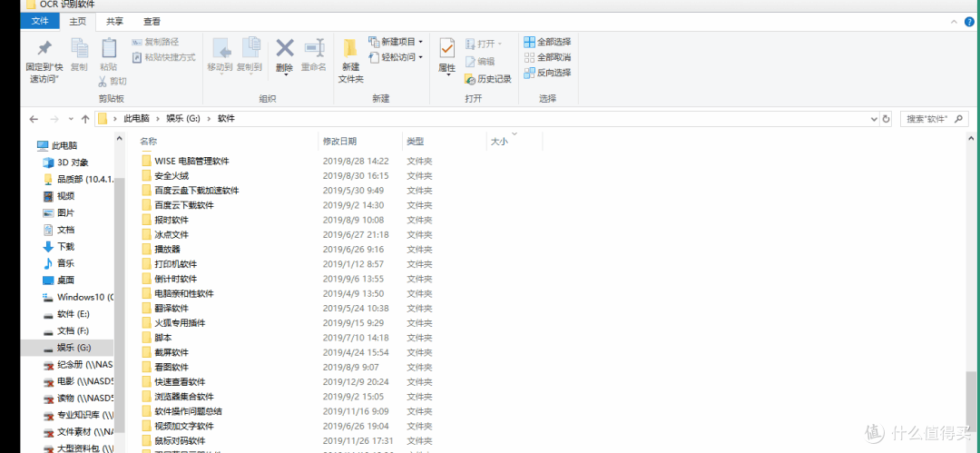The height and width of the screenshot is (453, 980).
Task: Select 此电脑 in navigation pane
Action: (x=56, y=146)
